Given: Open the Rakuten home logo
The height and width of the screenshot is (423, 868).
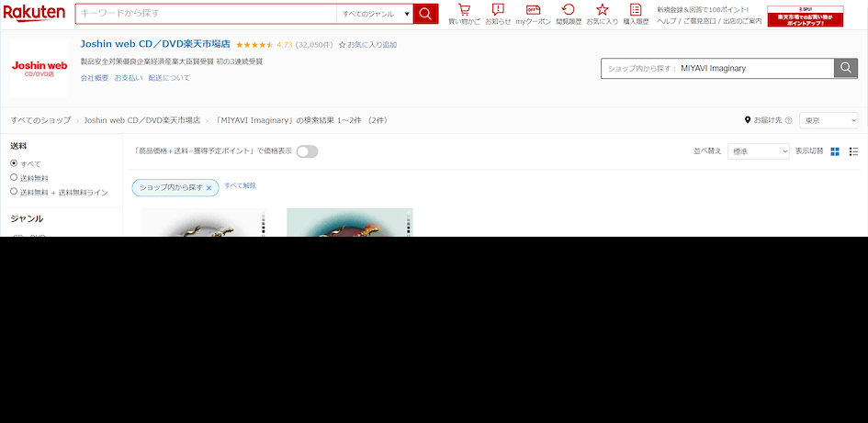Looking at the screenshot, I should tap(34, 13).
